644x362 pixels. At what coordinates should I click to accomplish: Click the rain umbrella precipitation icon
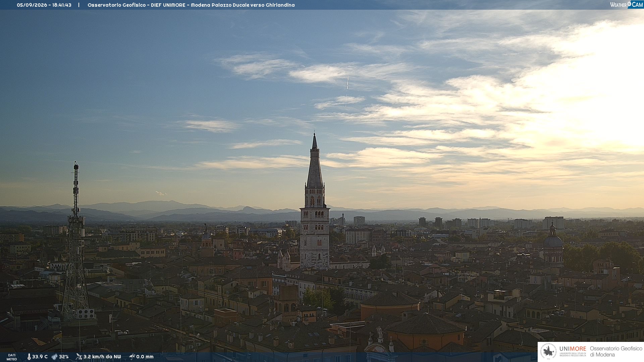tap(132, 357)
